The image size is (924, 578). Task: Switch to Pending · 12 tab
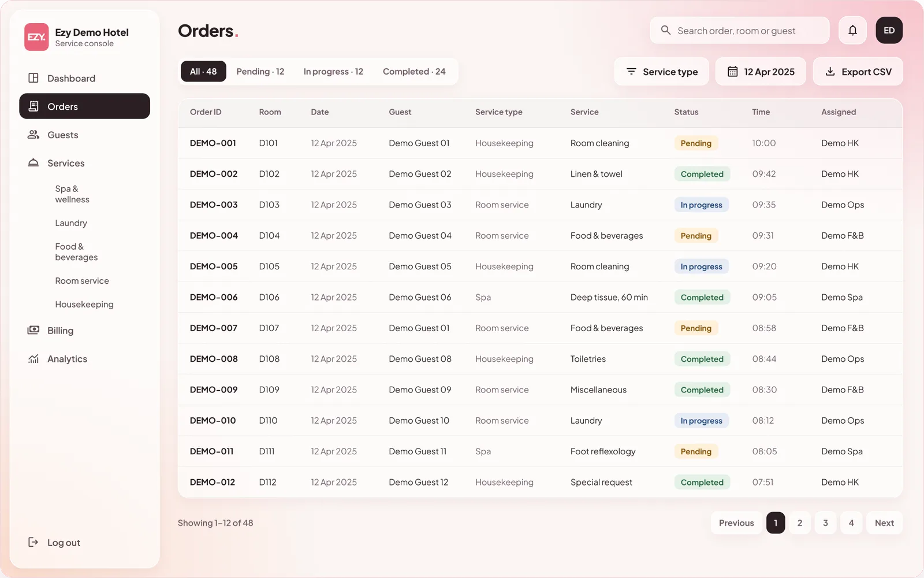(260, 72)
